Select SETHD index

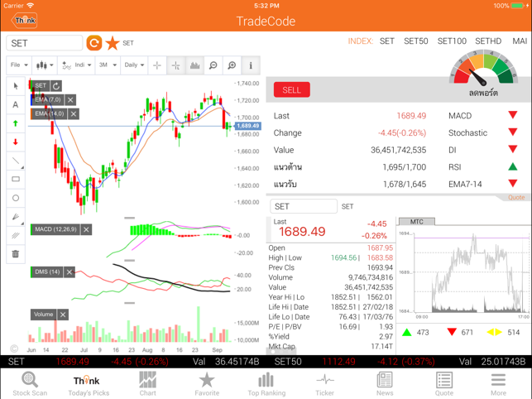click(488, 41)
